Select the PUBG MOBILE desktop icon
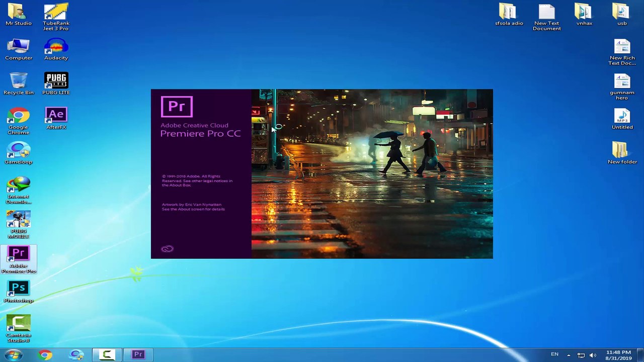 tap(18, 225)
